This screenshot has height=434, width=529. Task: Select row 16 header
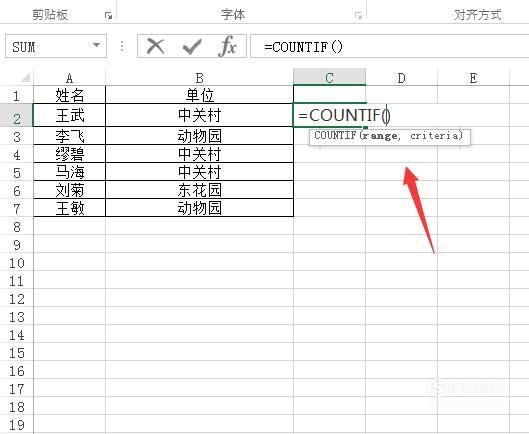(17, 370)
